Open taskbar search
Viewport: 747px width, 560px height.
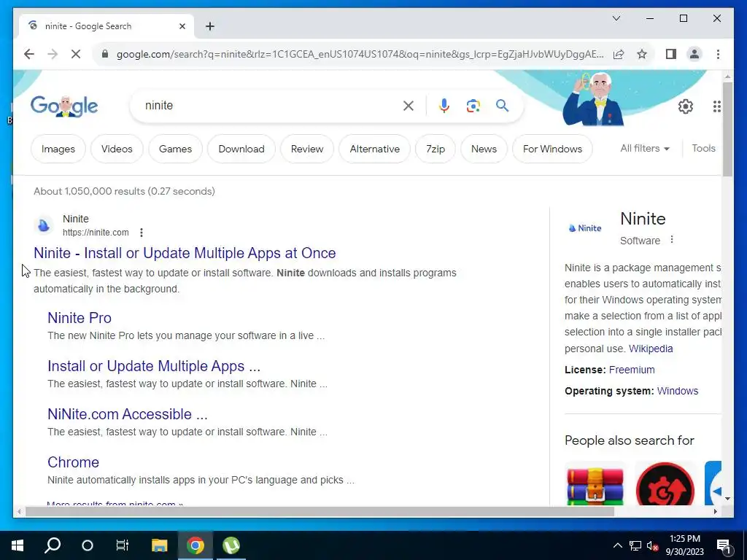coord(53,545)
